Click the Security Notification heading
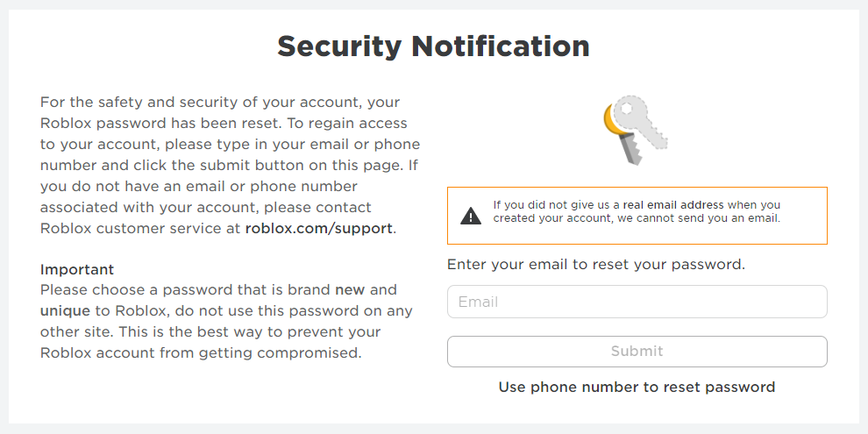This screenshot has width=868, height=434. point(433,46)
